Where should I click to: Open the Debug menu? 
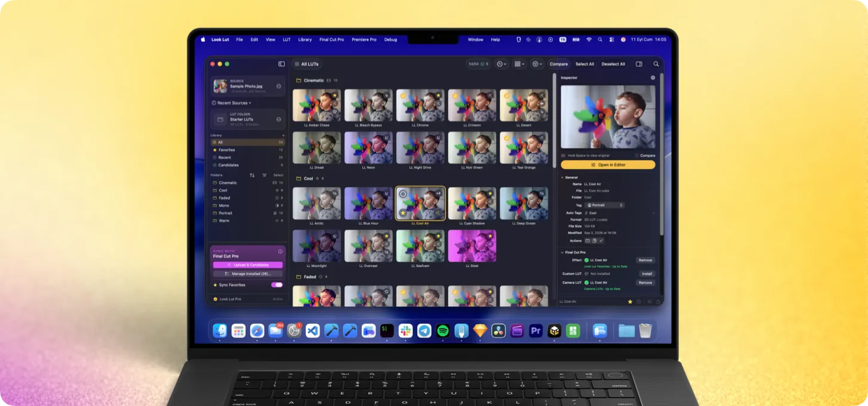click(390, 39)
